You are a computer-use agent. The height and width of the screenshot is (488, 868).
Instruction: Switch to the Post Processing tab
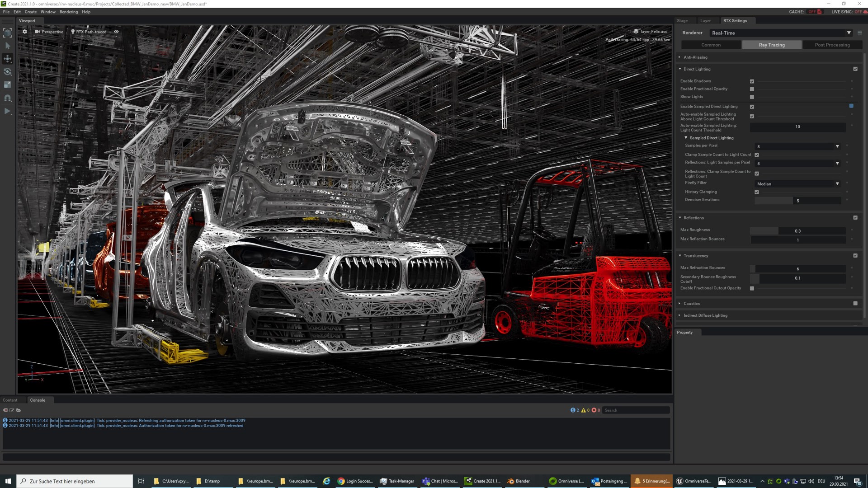pos(832,45)
